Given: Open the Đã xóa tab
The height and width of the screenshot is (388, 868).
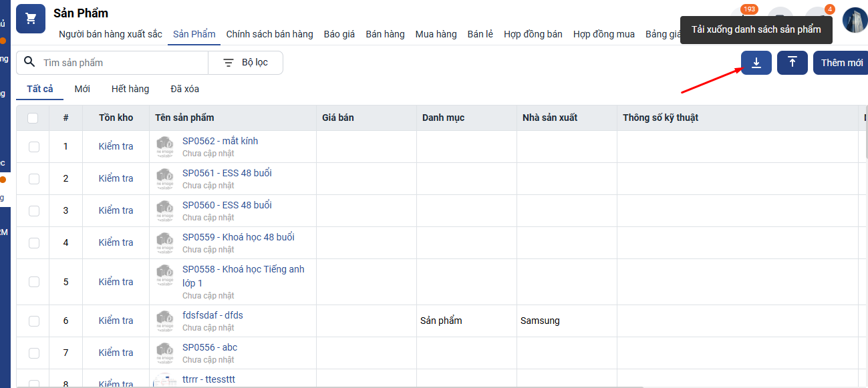Looking at the screenshot, I should pyautogui.click(x=184, y=89).
